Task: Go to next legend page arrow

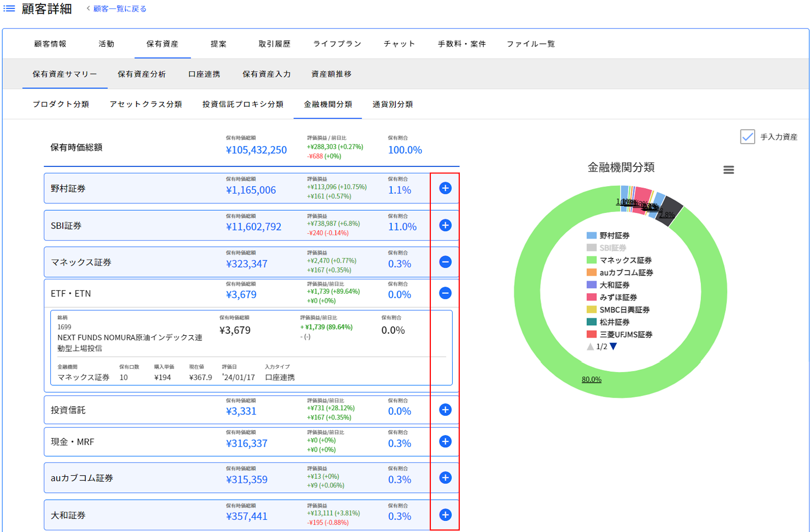Action: (x=614, y=346)
